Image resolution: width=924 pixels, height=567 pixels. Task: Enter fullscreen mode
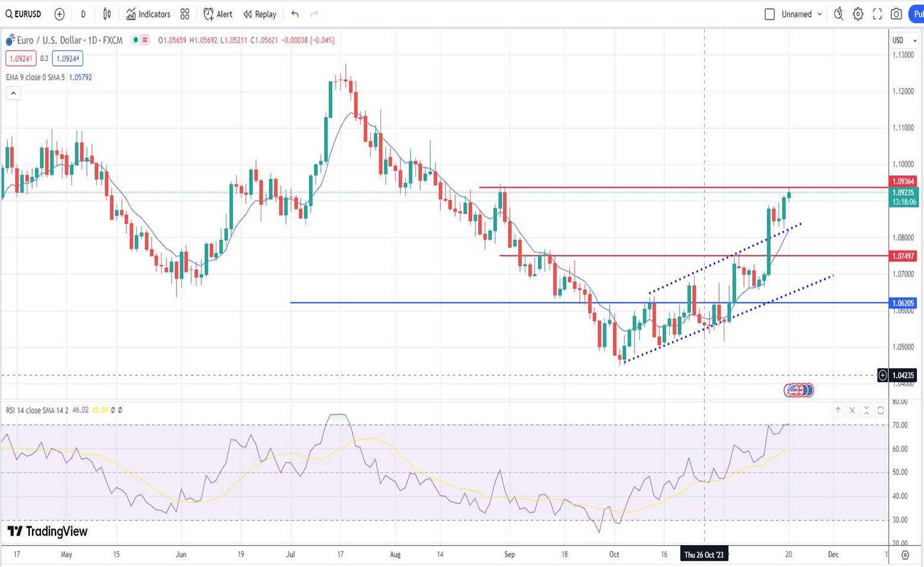pyautogui.click(x=877, y=14)
